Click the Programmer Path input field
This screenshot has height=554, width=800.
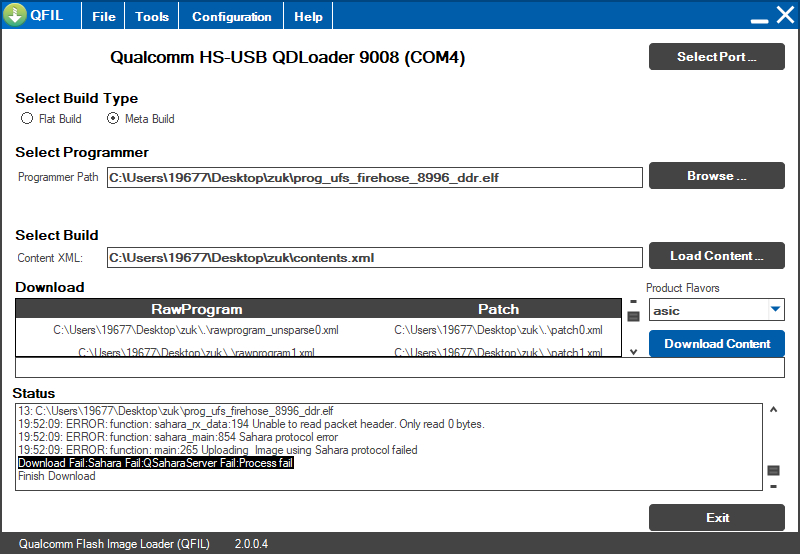click(374, 178)
